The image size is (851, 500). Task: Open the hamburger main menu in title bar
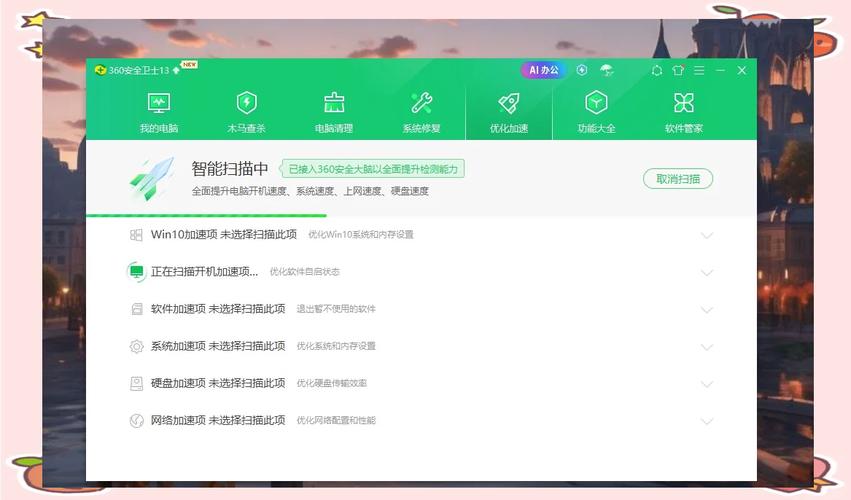coord(699,70)
